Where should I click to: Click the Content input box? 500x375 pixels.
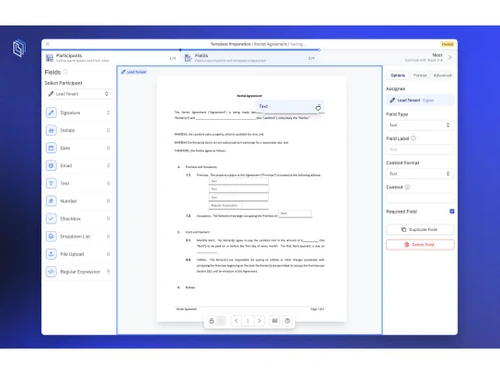(420, 198)
